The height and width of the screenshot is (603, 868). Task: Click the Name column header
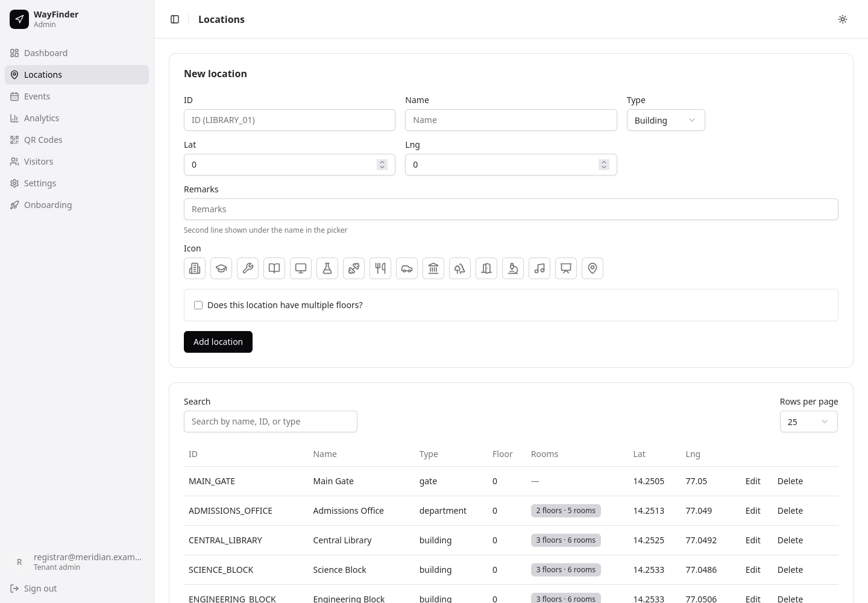(x=325, y=454)
